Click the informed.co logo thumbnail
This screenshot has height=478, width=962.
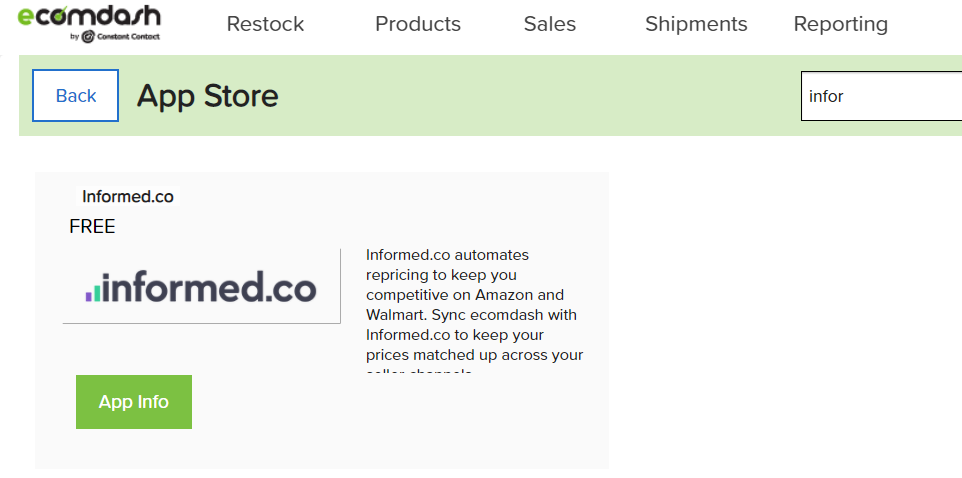tap(201, 286)
